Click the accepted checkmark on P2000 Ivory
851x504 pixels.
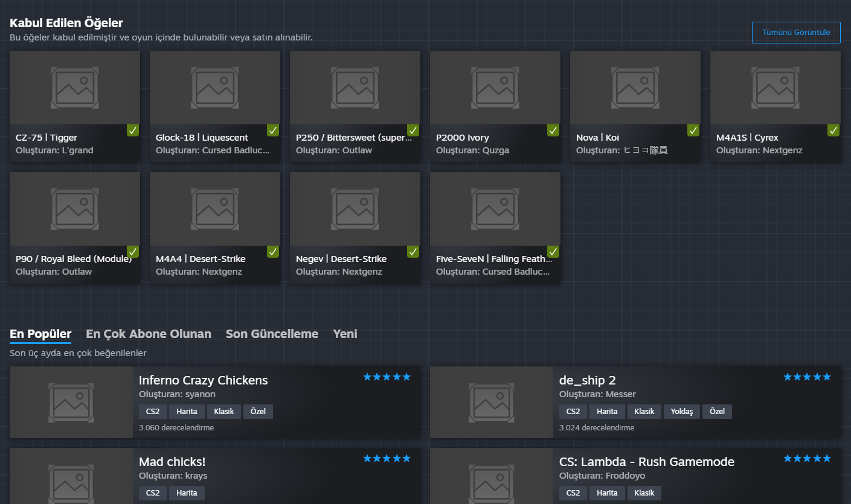click(553, 130)
